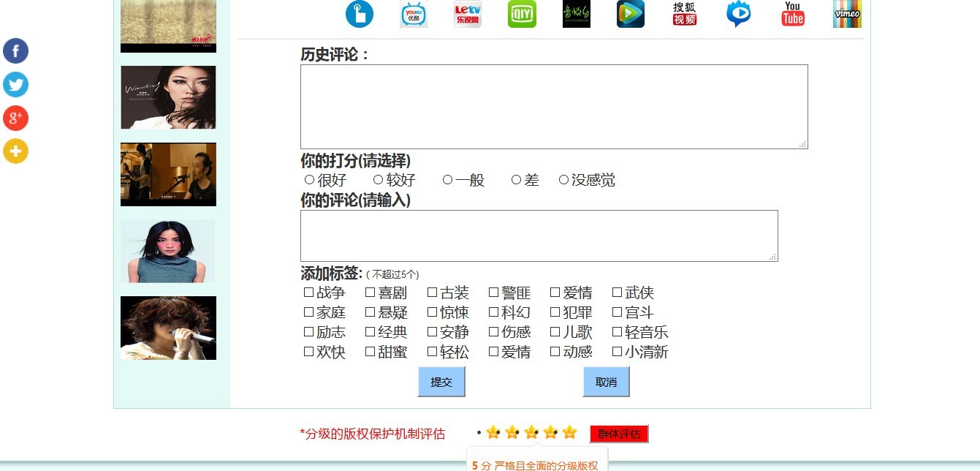
Task: Focus the 历史评论 text area
Action: click(x=554, y=107)
